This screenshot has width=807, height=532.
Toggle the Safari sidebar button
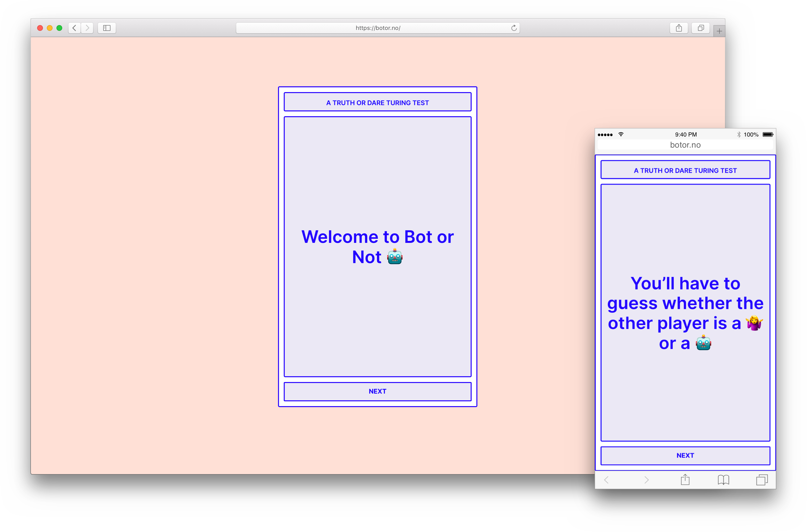[107, 28]
